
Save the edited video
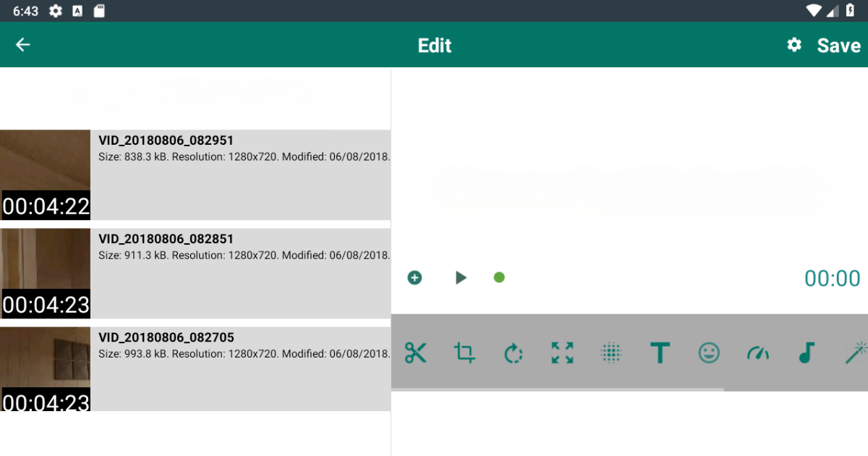(838, 45)
